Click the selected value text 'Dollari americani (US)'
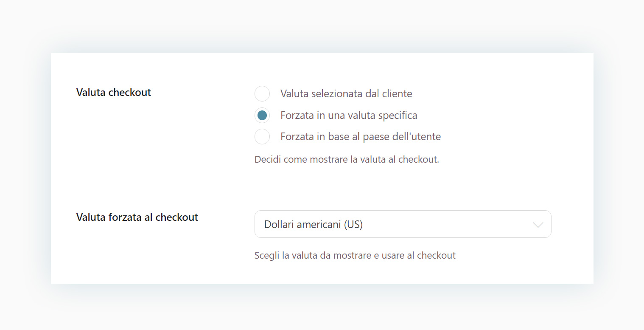The image size is (644, 330). click(314, 224)
